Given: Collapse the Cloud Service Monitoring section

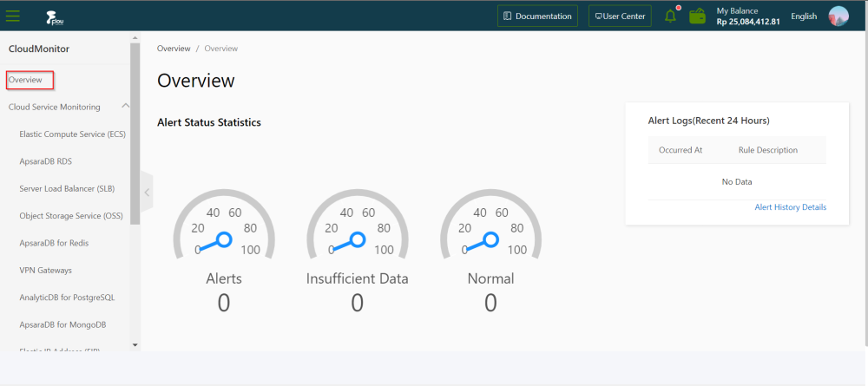Looking at the screenshot, I should (126, 106).
